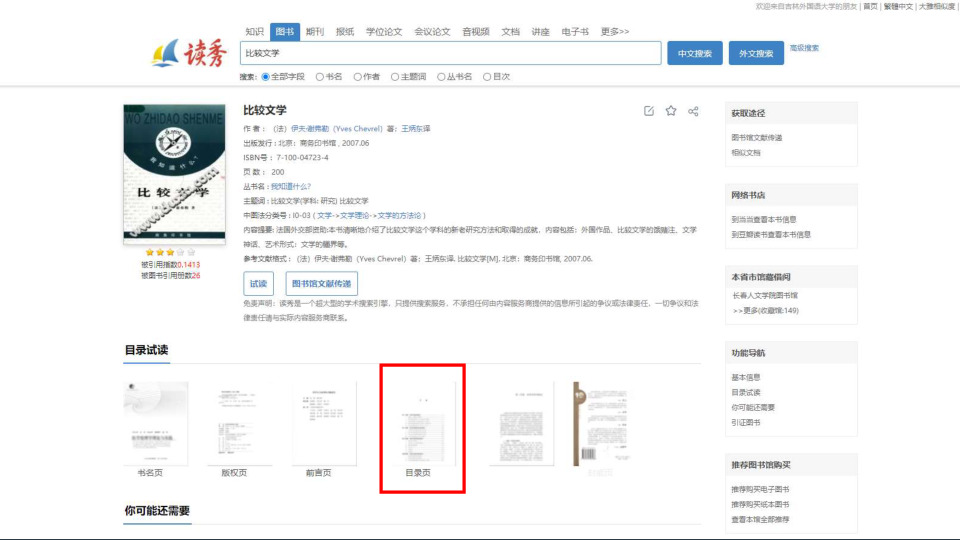Expand the 更多>> category menu

coord(615,32)
